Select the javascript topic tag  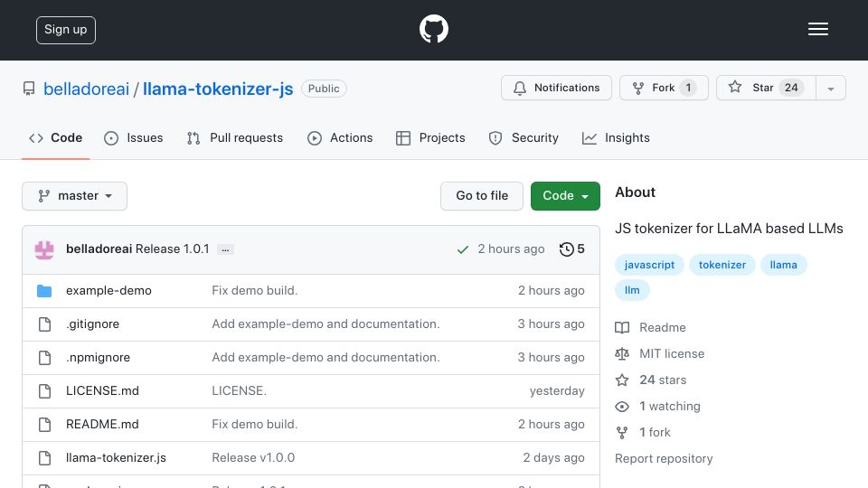click(649, 265)
